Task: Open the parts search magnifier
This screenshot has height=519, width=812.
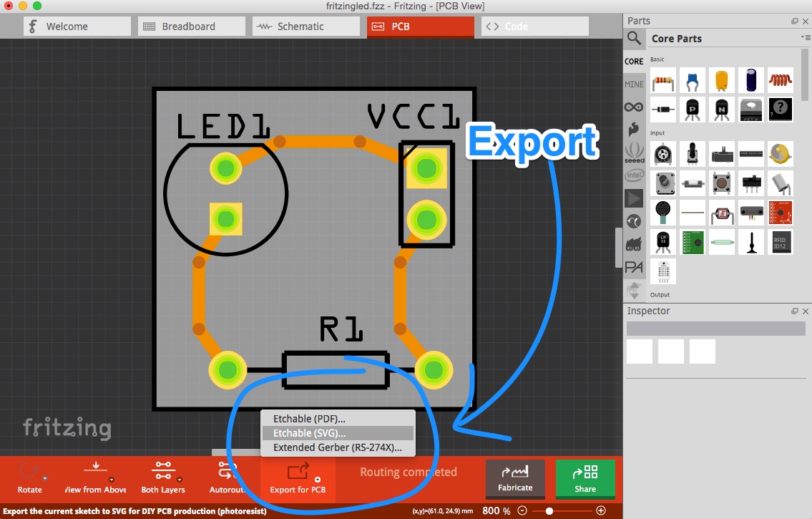Action: click(x=634, y=39)
